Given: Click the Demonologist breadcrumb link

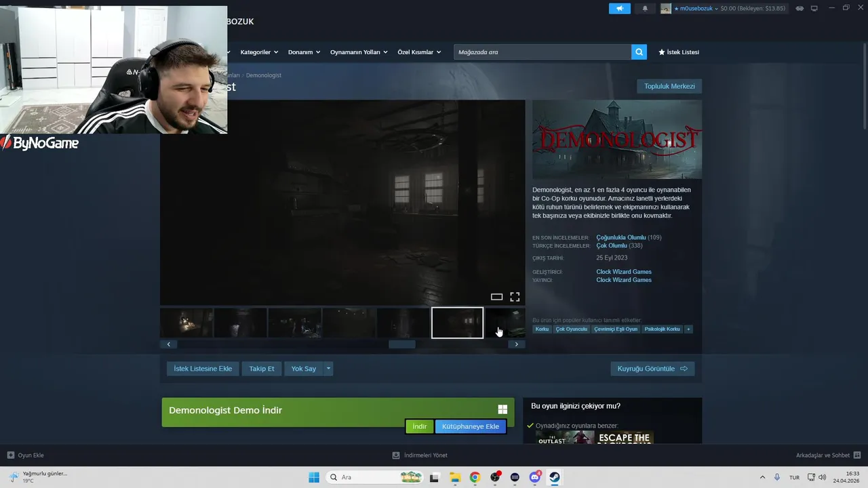Looking at the screenshot, I should [264, 75].
